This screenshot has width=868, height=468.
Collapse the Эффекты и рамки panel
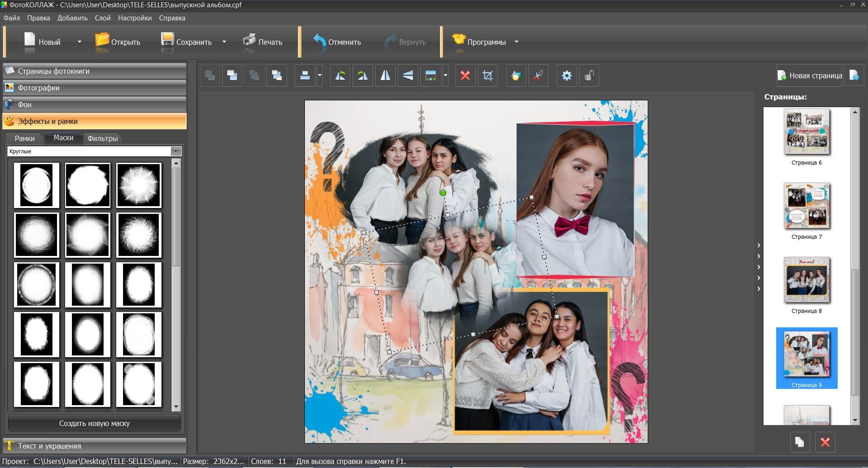click(95, 121)
